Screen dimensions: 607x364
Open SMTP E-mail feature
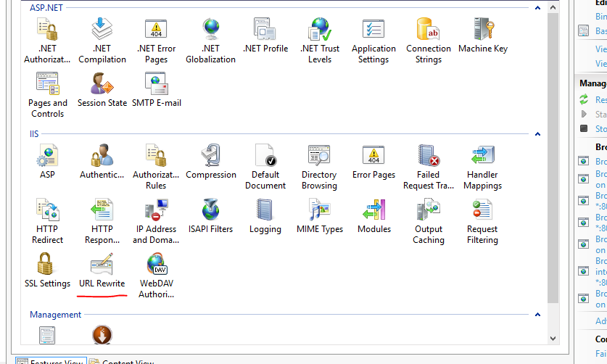[x=157, y=90]
